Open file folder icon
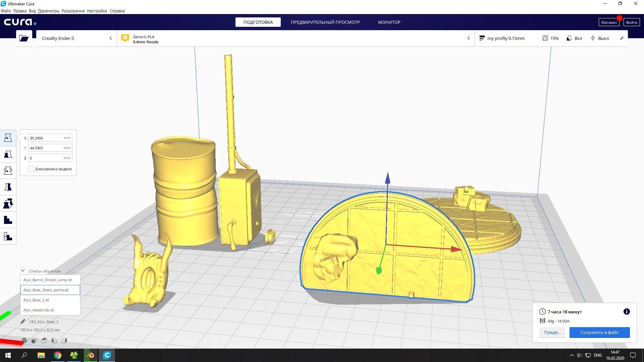This screenshot has width=644, height=362. point(24,38)
